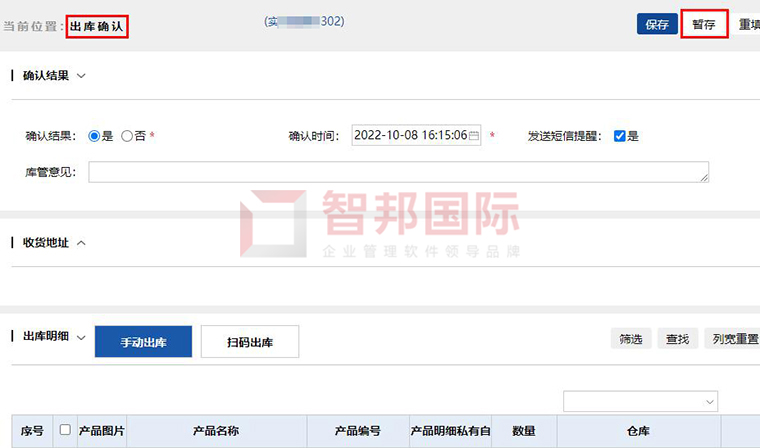Click the 产品明细私有自 column header

[450, 431]
